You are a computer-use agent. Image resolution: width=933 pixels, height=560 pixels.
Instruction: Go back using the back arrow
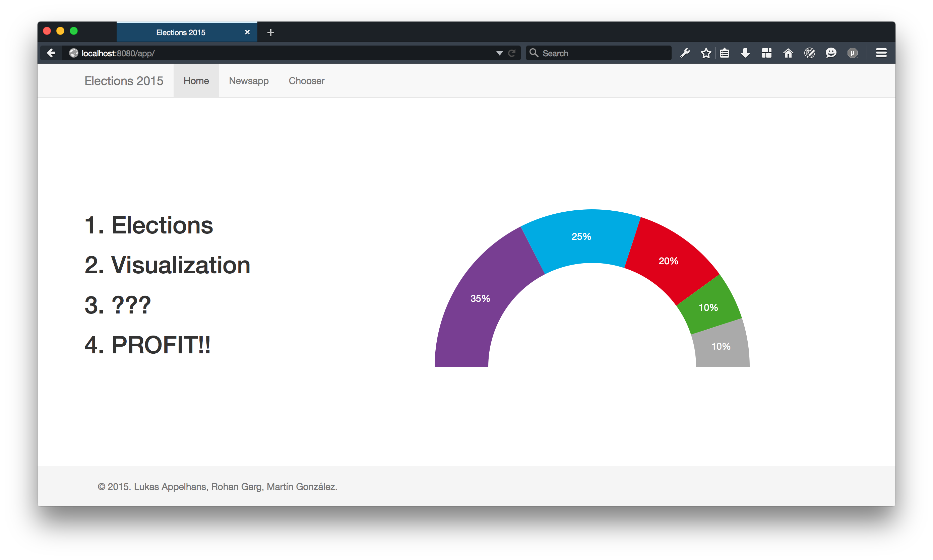click(x=51, y=53)
